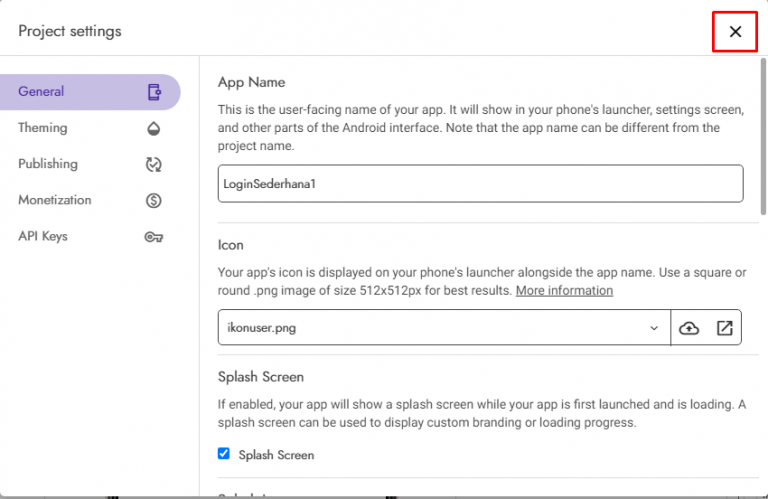
Task: Click the API Keys key icon
Action: (x=154, y=237)
